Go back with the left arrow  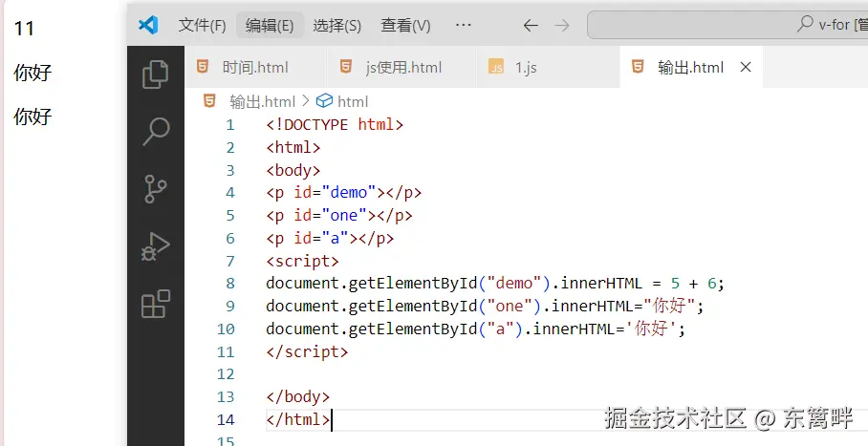(531, 26)
